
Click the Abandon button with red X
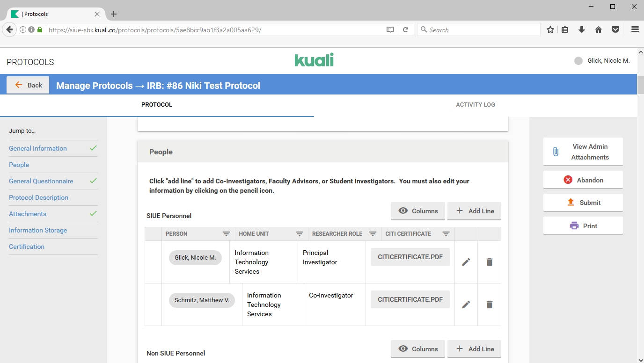pyautogui.click(x=583, y=180)
